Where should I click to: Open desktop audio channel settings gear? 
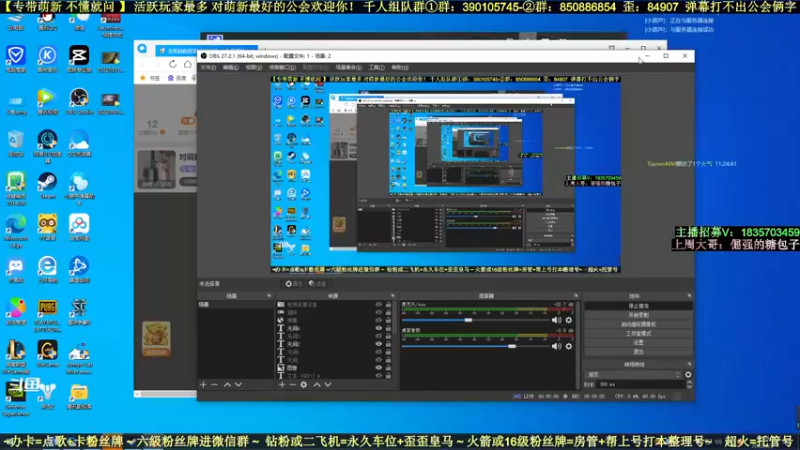click(x=569, y=346)
